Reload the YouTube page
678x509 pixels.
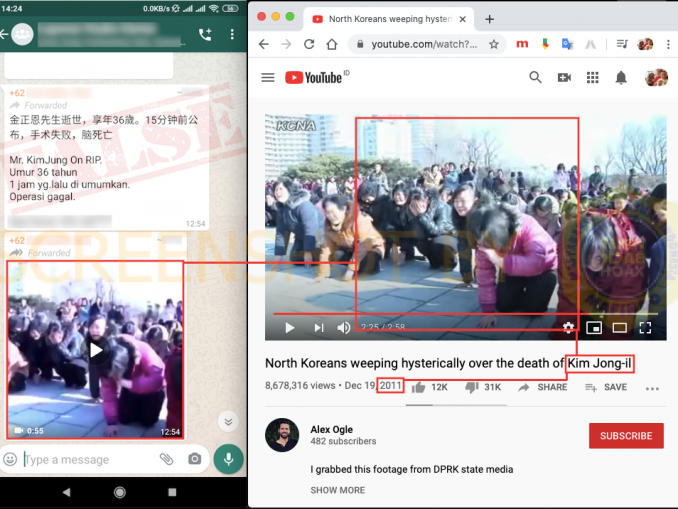tap(309, 44)
